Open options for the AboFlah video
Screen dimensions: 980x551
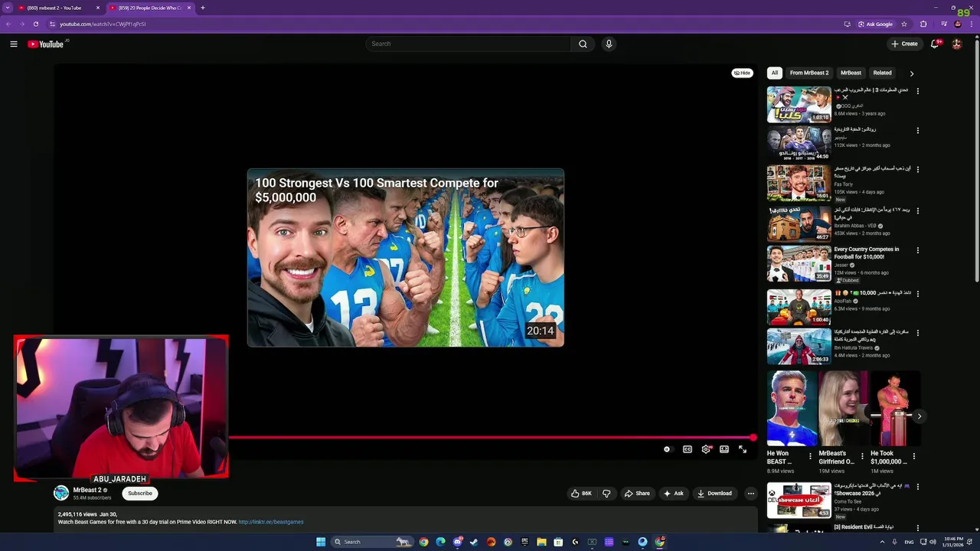(x=917, y=294)
